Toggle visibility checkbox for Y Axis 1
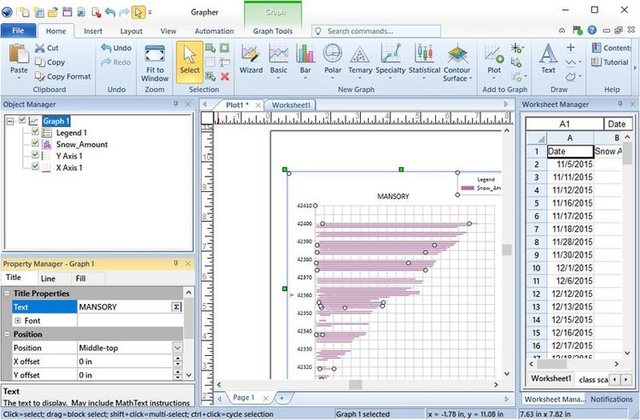The width and height of the screenshot is (640, 420). (35, 155)
